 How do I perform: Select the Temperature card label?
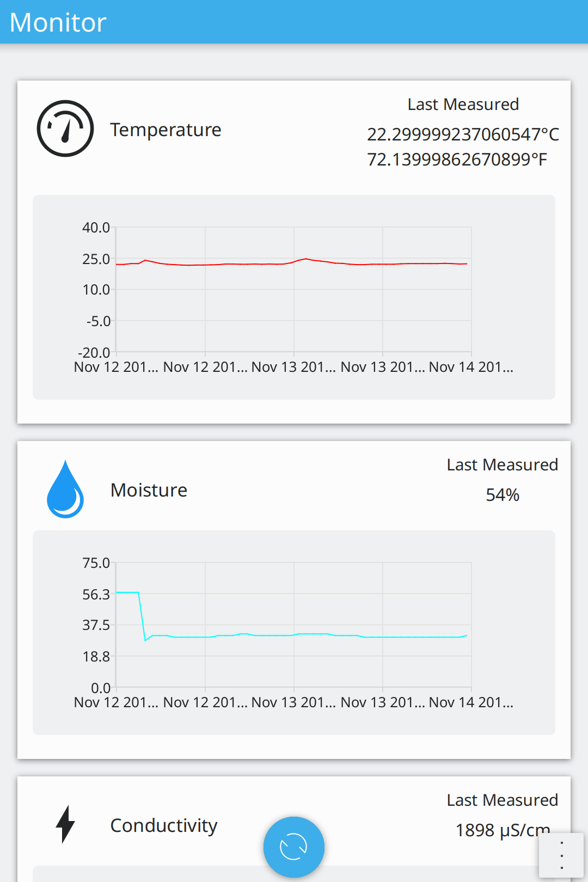166,130
